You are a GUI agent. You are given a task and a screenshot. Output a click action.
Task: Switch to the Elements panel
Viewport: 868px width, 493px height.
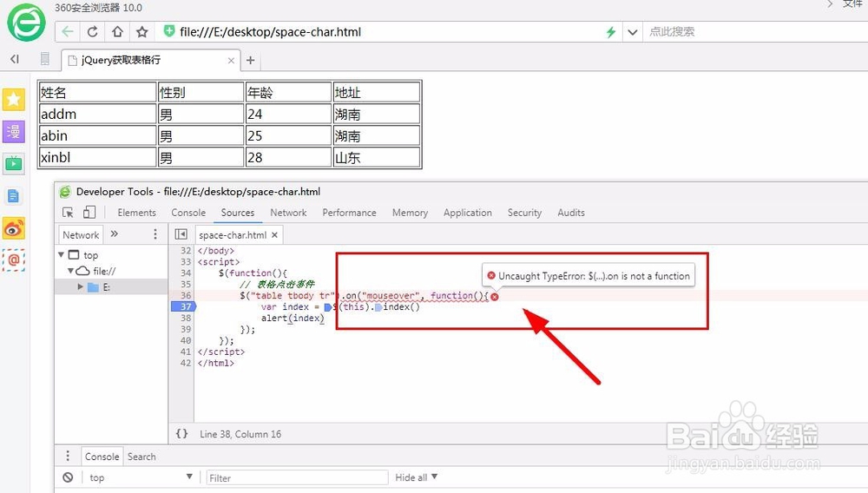[x=137, y=213]
